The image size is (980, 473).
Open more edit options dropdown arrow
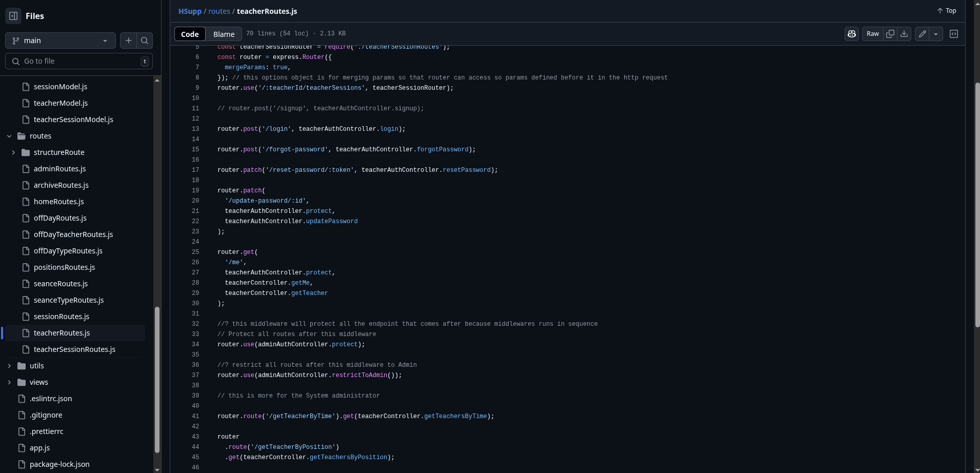coord(936,34)
